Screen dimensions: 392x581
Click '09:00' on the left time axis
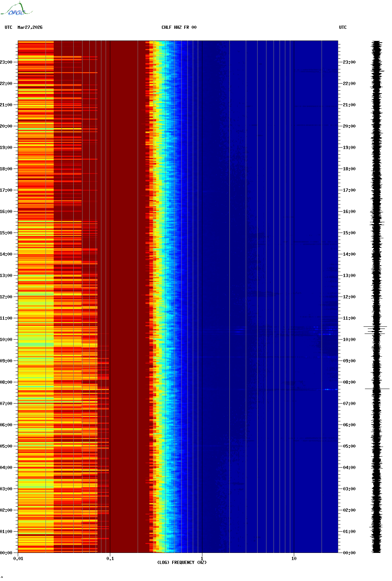click(6, 361)
